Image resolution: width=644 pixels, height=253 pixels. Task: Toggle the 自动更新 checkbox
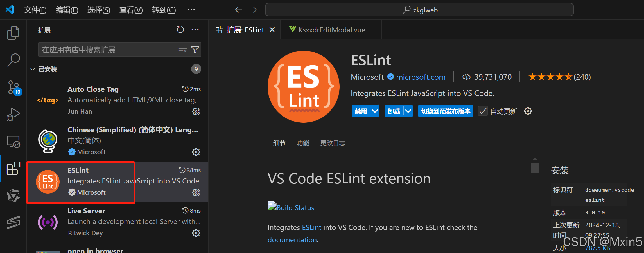click(483, 111)
